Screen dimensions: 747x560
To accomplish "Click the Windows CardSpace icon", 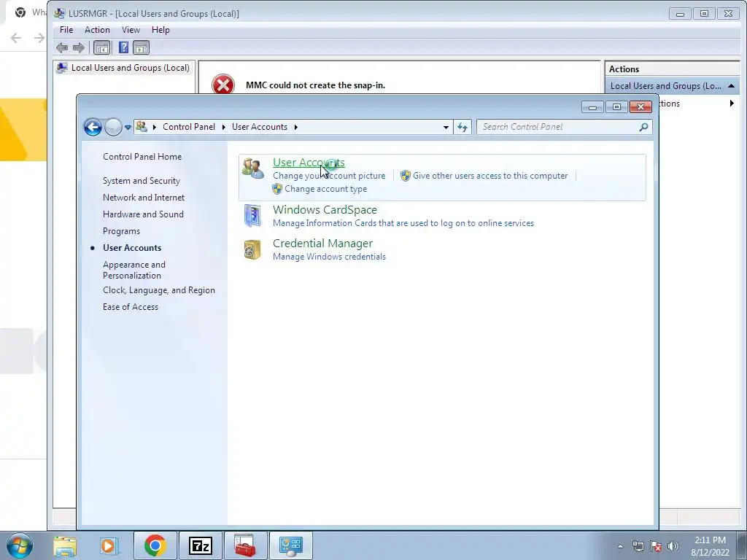I will [252, 216].
